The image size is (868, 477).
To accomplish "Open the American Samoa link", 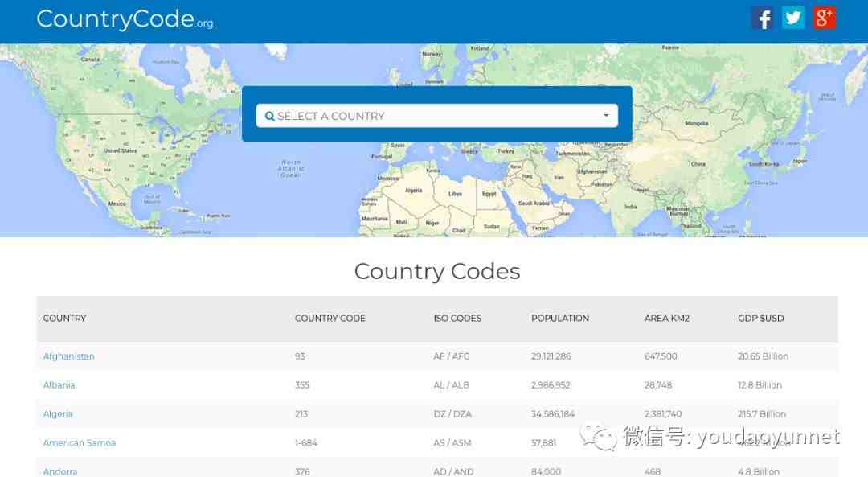I will (80, 443).
